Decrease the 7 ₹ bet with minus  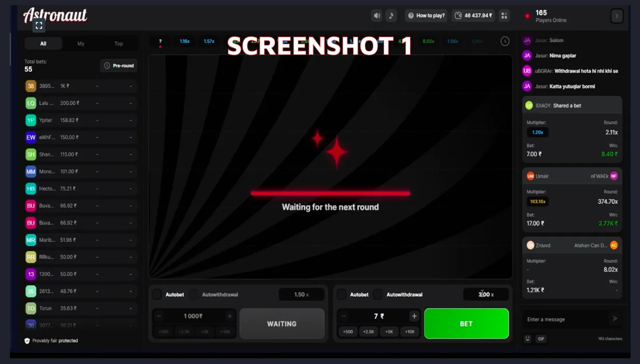(343, 316)
